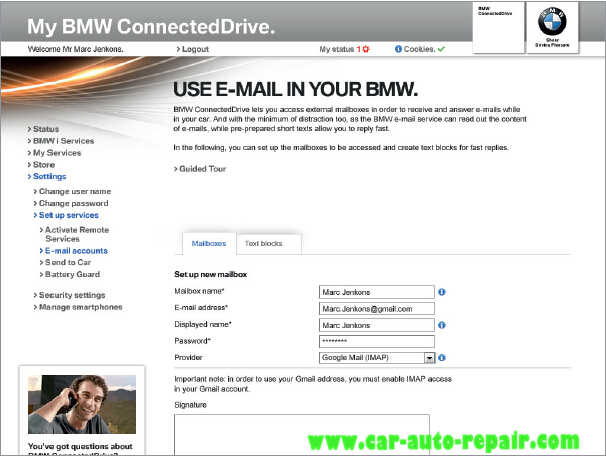Image resolution: width=606 pixels, height=456 pixels.
Task: Click the man-on-phone support photo
Action: 82,404
